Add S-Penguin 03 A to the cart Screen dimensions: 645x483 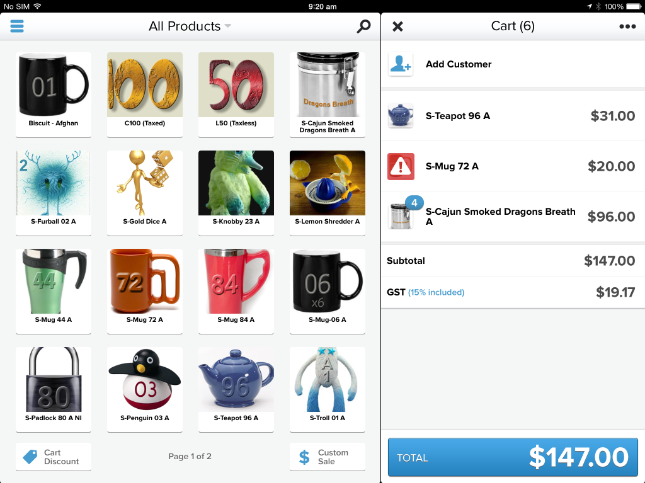pyautogui.click(x=145, y=389)
